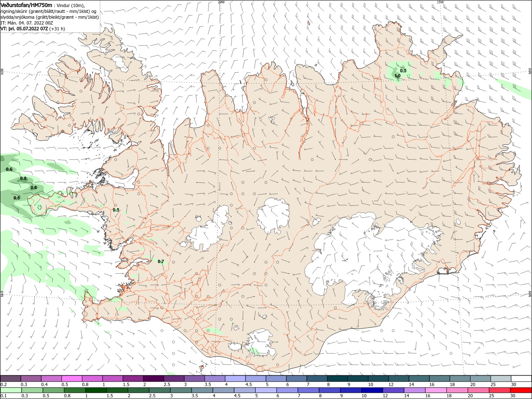Click the top-row legend label 0.4
Screen dimensions: 532x399
point(44,384)
